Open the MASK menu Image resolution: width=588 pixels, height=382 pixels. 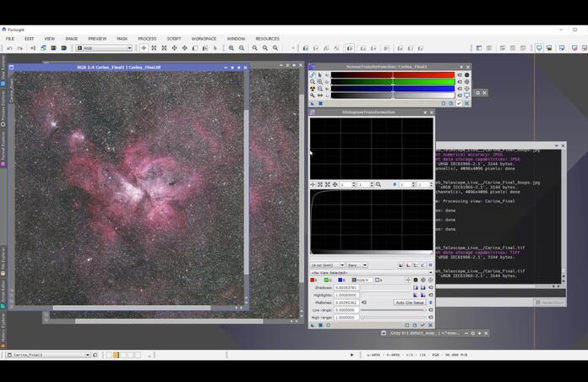(122, 39)
